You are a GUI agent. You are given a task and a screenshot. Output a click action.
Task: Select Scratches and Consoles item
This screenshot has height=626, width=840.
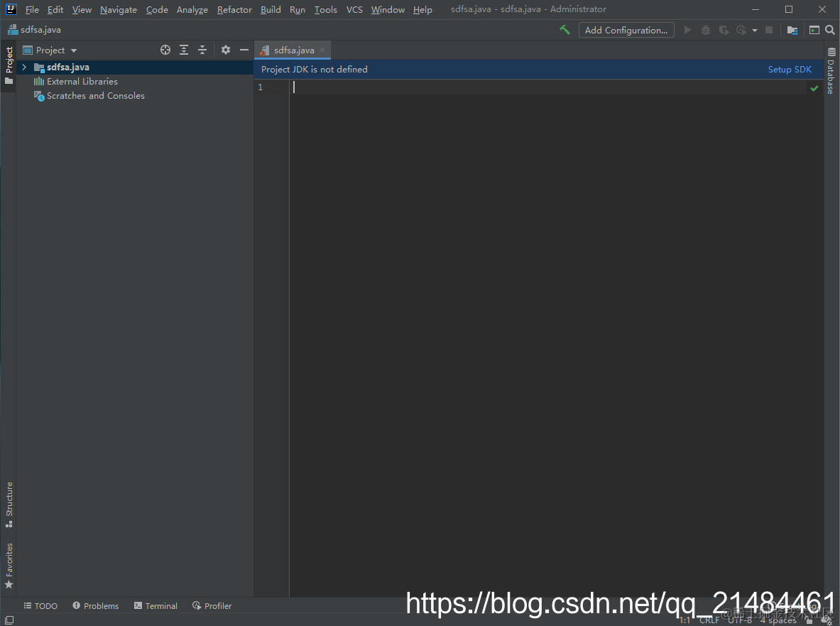pyautogui.click(x=95, y=95)
